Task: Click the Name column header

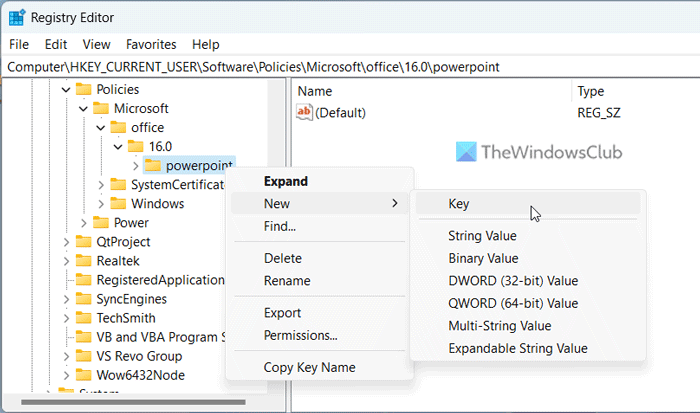Action: click(315, 91)
